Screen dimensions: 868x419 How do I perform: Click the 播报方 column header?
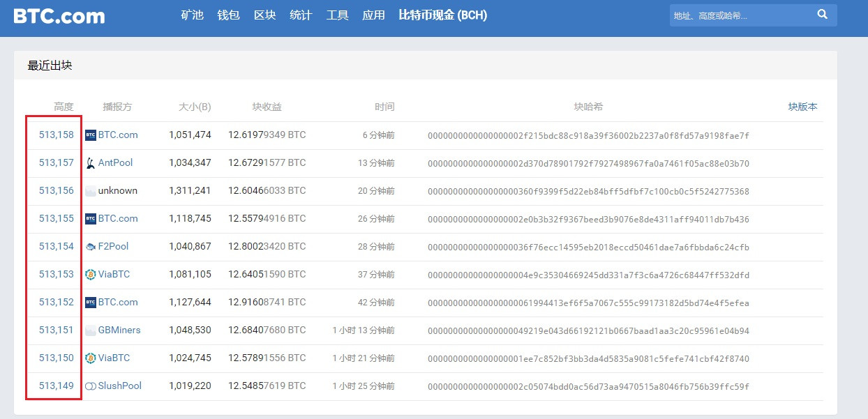pos(117,107)
